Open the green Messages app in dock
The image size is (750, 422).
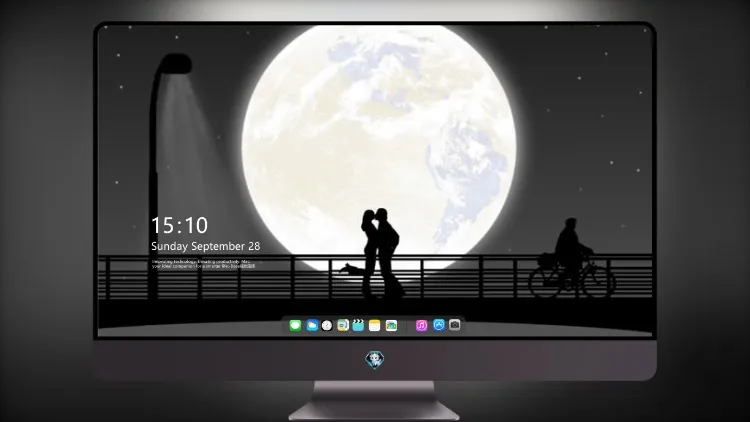(295, 325)
